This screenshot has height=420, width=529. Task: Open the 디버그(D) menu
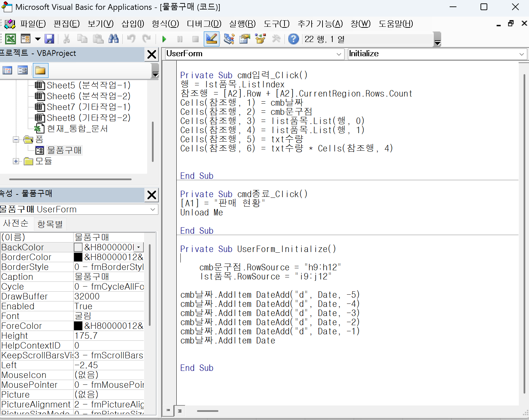click(x=204, y=24)
